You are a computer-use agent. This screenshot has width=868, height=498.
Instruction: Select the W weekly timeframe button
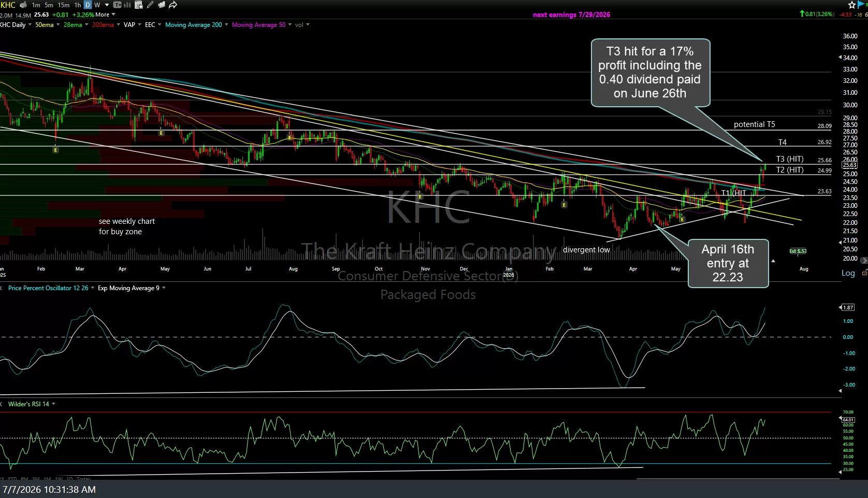pyautogui.click(x=97, y=5)
